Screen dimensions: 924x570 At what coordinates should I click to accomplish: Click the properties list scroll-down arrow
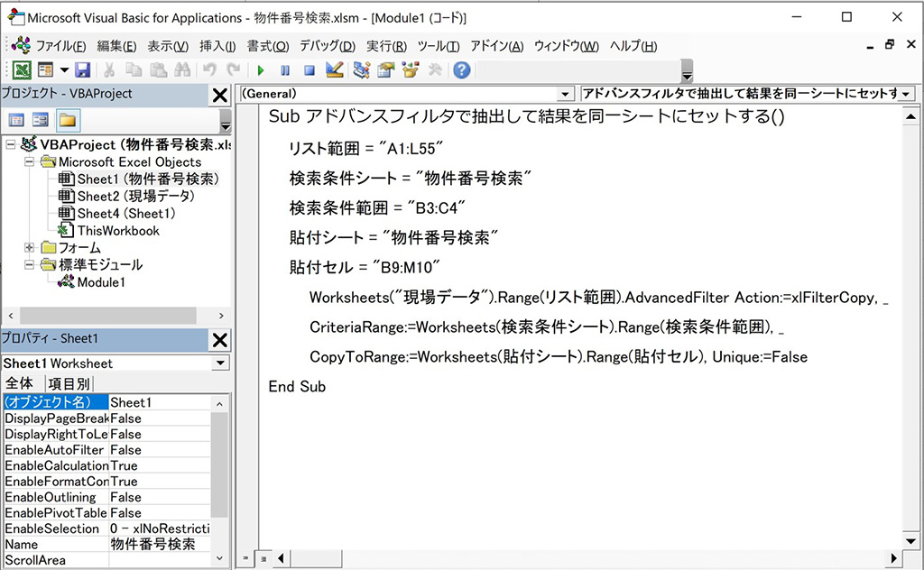(x=219, y=558)
